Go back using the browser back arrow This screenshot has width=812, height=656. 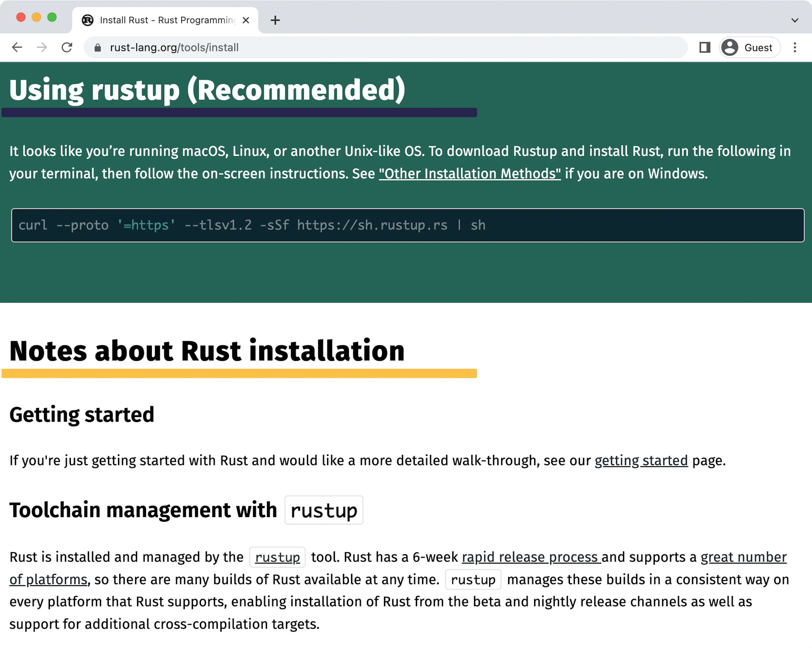[x=17, y=48]
